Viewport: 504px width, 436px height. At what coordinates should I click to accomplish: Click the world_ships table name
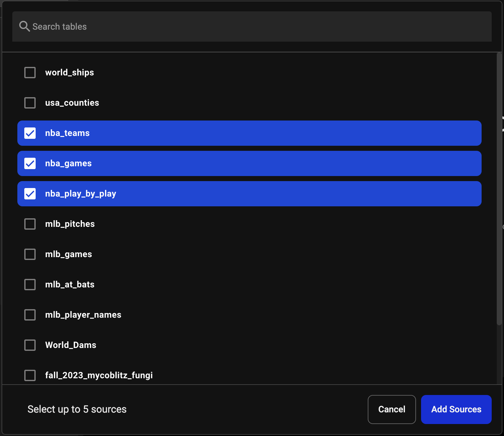[69, 73]
